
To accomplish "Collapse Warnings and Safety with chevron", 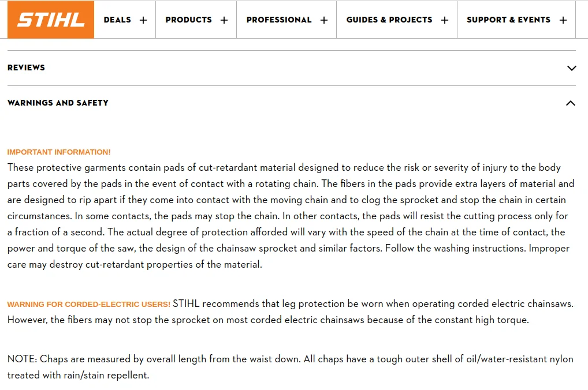I will 570,103.
